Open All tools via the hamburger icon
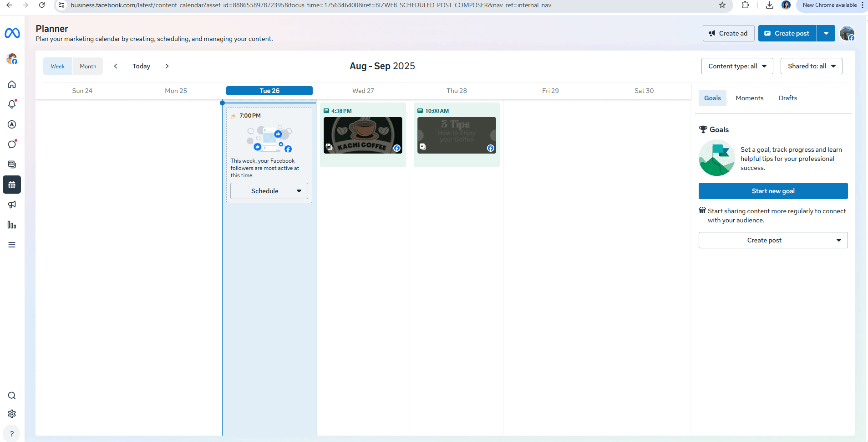Screen dimensions: 868x442 click(x=12, y=245)
